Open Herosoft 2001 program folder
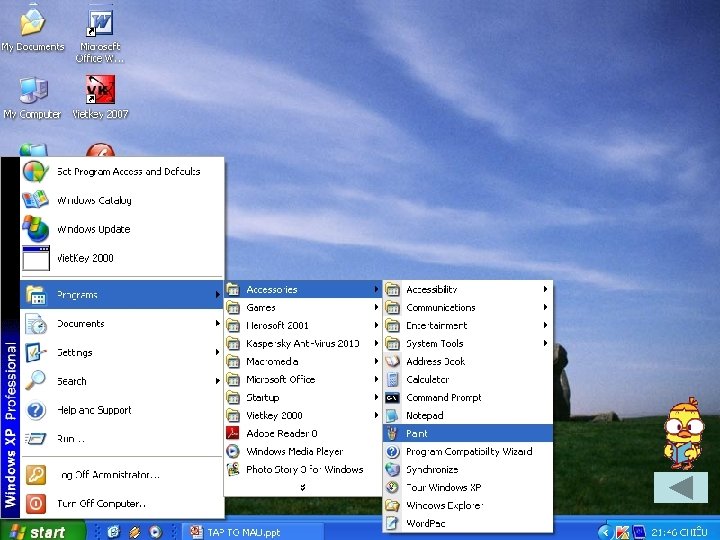This screenshot has width=720, height=540. [303, 325]
